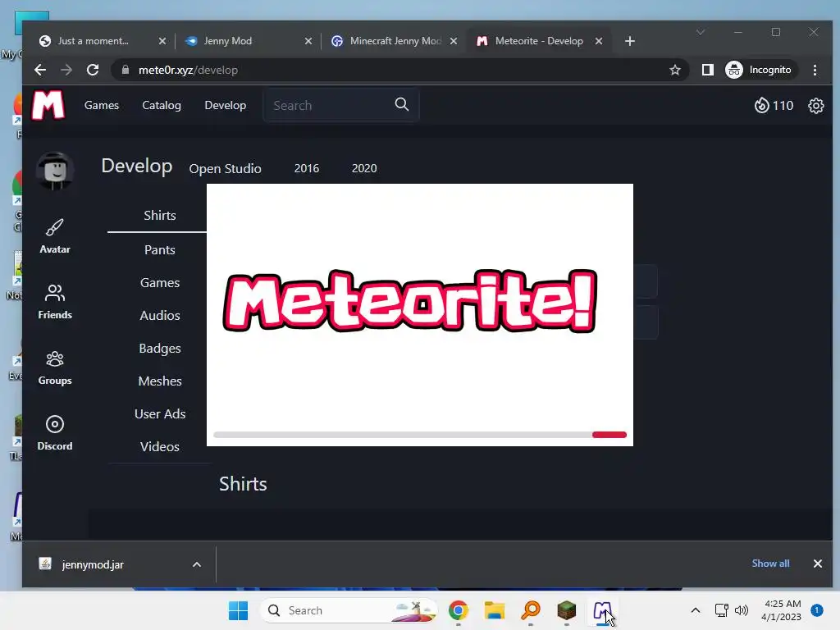Image resolution: width=840 pixels, height=630 pixels.
Task: Open Develop in top navigation
Action: (226, 106)
